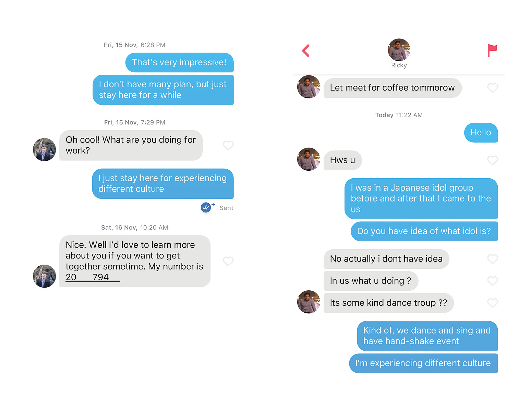This screenshot has width=532, height=411.
Task: Open Ricky's profile photo in header
Action: click(399, 50)
